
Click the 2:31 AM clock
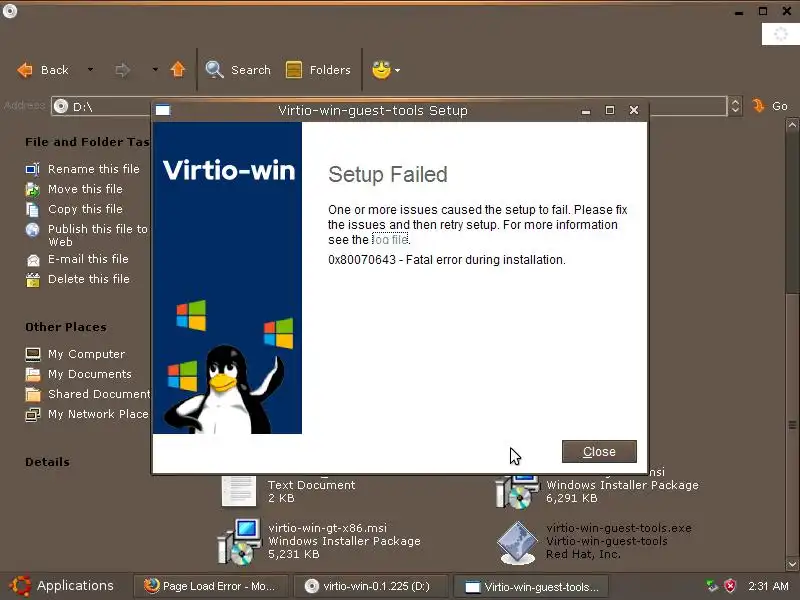coord(768,586)
